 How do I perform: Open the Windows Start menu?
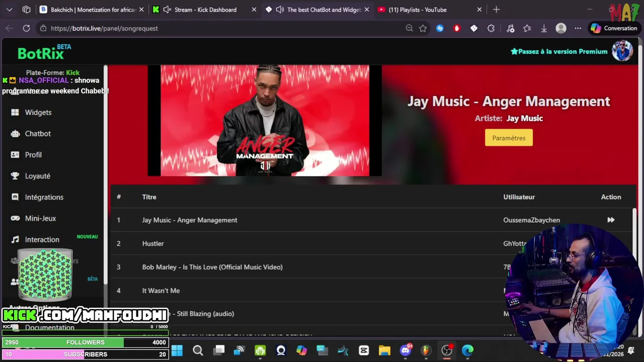click(x=177, y=350)
